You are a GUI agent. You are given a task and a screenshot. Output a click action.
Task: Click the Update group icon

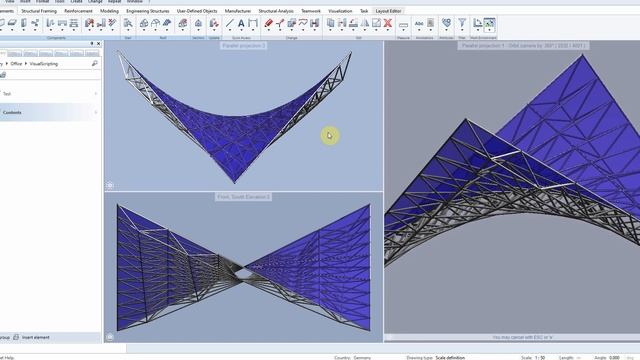click(214, 24)
